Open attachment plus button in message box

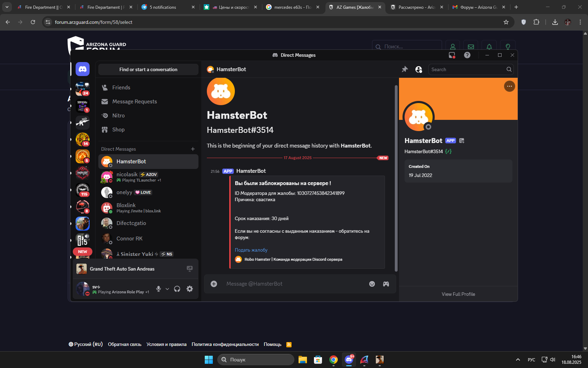(214, 284)
